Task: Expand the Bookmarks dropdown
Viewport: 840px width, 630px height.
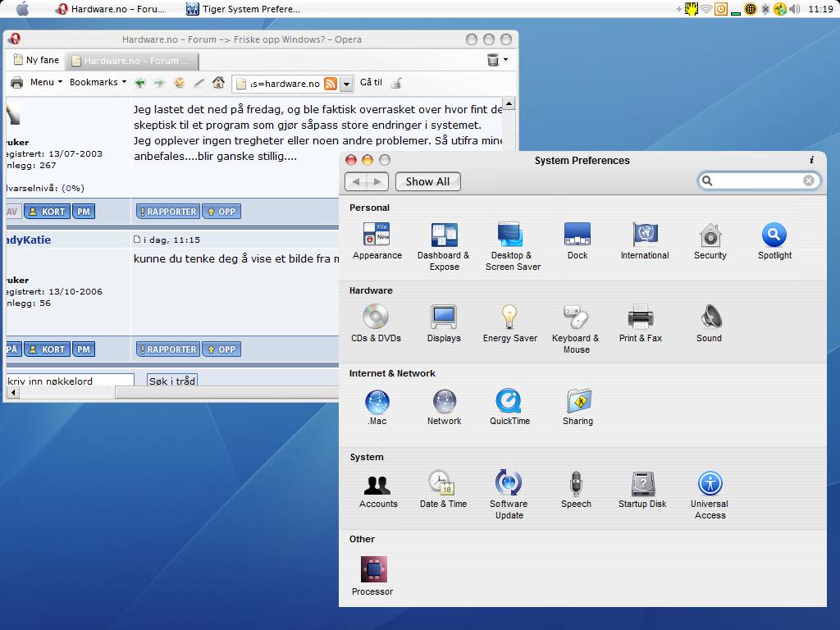Action: [98, 83]
